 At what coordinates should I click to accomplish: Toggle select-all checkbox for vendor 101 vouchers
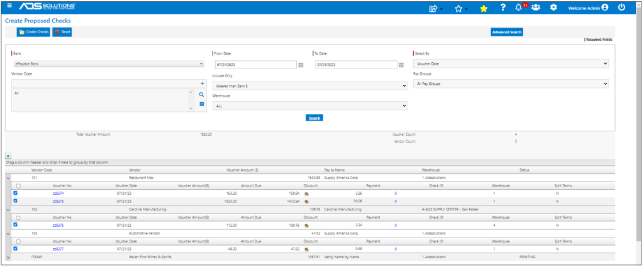click(x=18, y=186)
